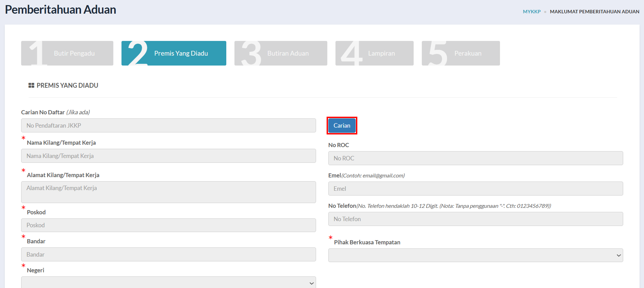The image size is (644, 288).
Task: Go to step 3 Butiran Aduan tab
Action: pos(281,53)
